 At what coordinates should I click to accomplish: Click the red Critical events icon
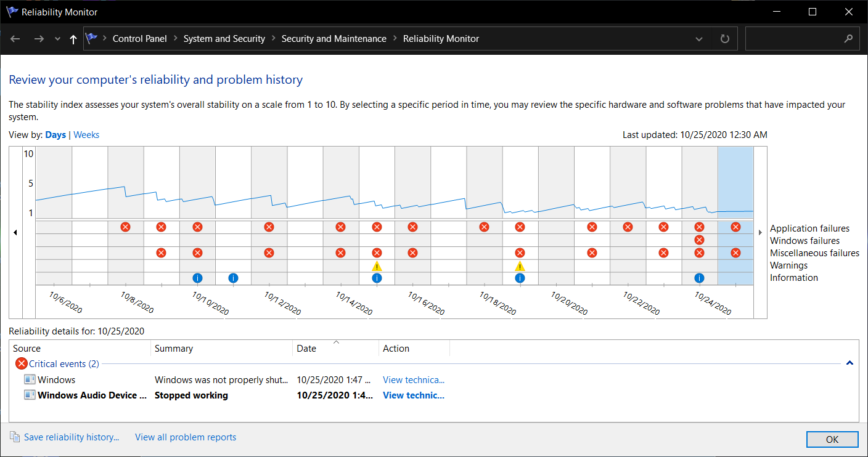[22, 363]
